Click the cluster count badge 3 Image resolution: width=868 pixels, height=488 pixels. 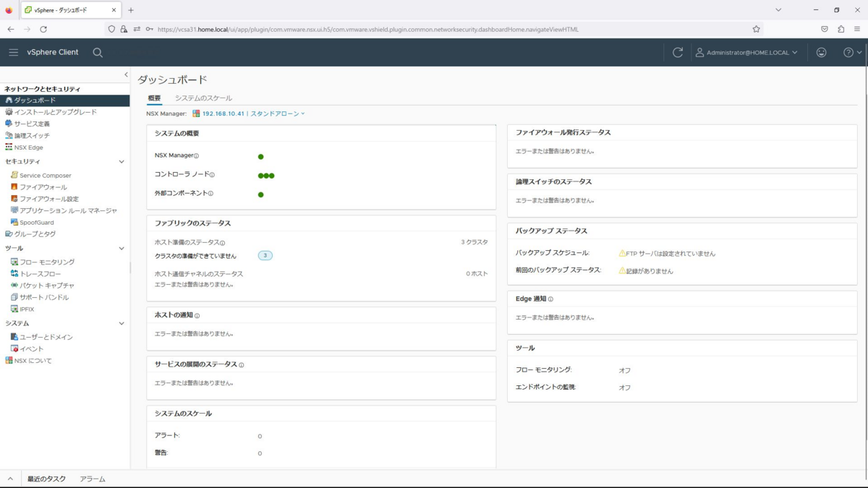tap(265, 256)
